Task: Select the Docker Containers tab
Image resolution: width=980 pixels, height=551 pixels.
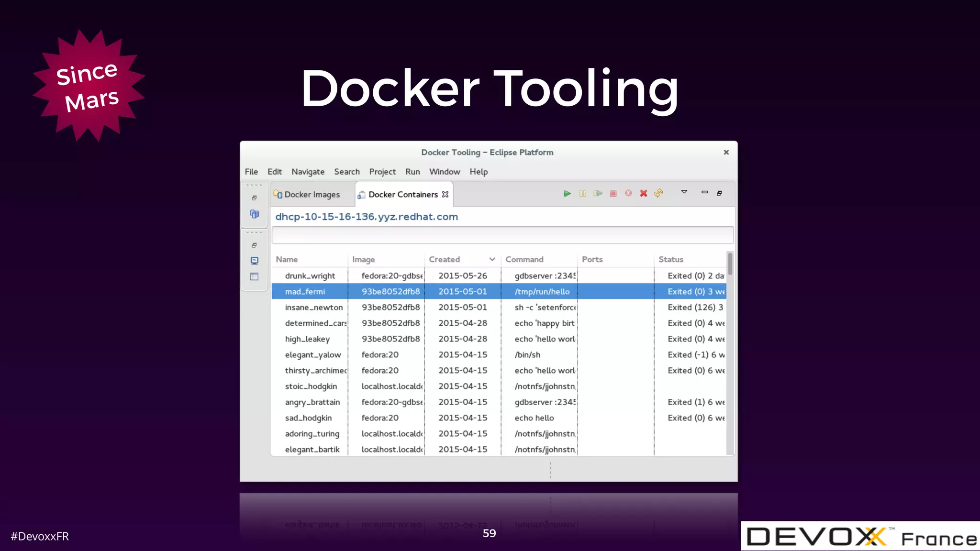Action: [403, 194]
